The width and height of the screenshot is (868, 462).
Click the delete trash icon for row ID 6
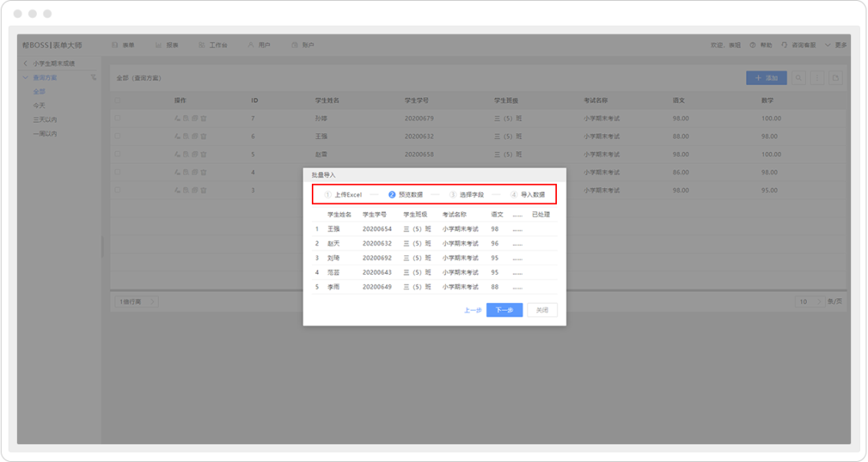pos(203,137)
